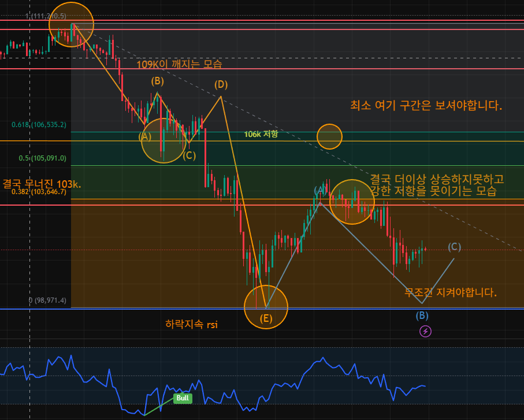Select the '106k 저항' resistance label
This screenshot has height=420, width=524.
click(261, 134)
